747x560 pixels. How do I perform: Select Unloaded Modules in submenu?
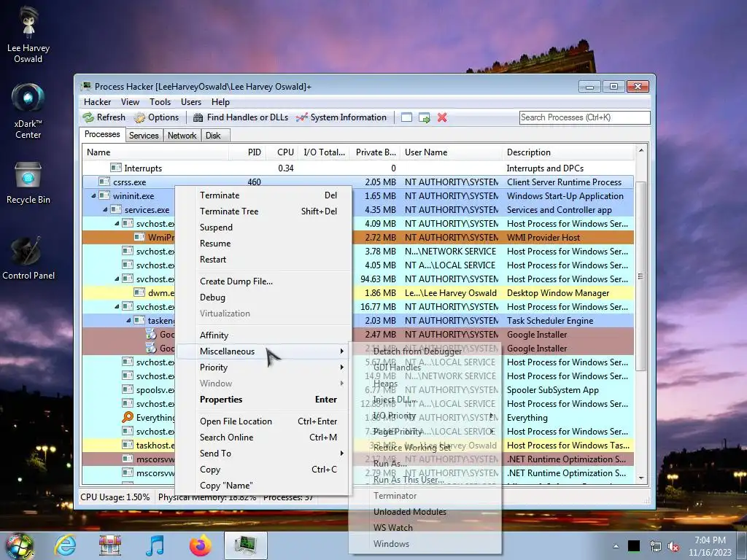click(x=425, y=512)
